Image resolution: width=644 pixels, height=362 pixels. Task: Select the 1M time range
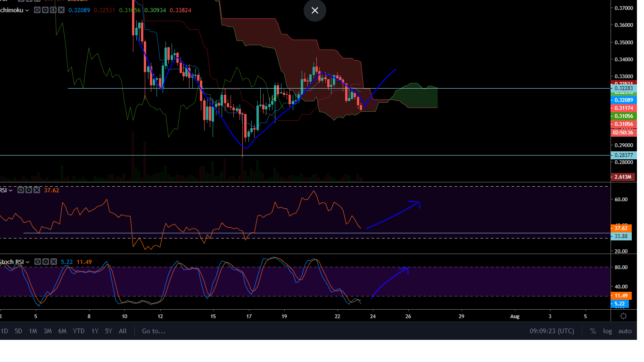[x=33, y=331]
